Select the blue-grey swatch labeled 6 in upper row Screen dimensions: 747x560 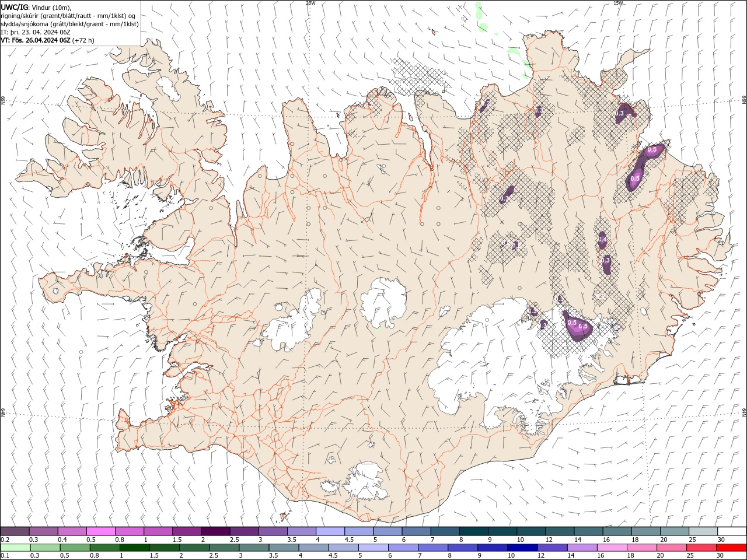416,531
